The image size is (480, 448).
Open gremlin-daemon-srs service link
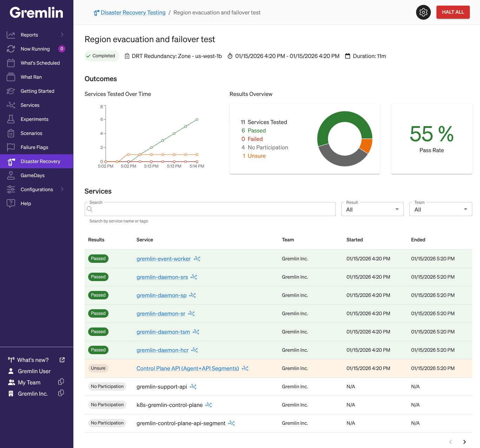(x=162, y=277)
